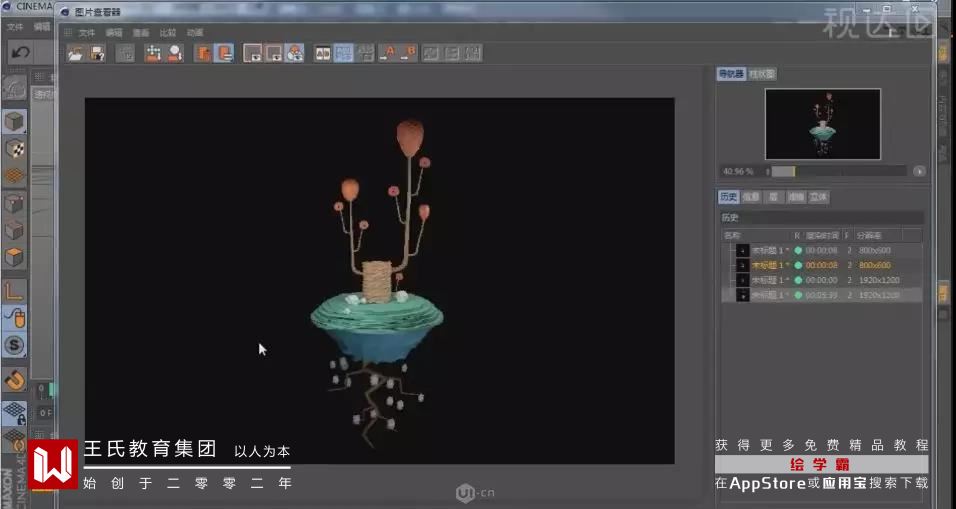Click the 分辨率 column header

869,235
